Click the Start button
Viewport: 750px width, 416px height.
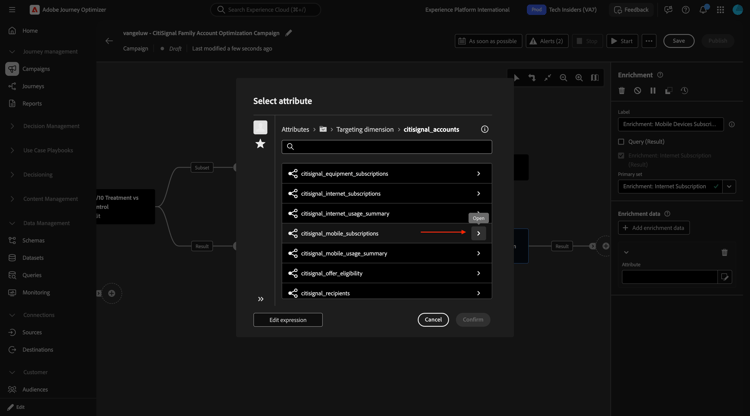coord(622,41)
